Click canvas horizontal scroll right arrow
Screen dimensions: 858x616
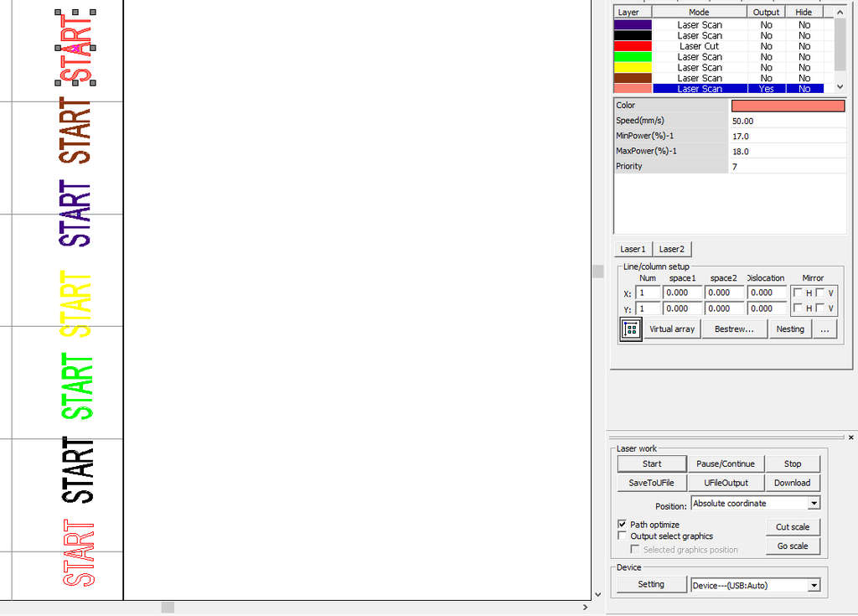coord(585,607)
